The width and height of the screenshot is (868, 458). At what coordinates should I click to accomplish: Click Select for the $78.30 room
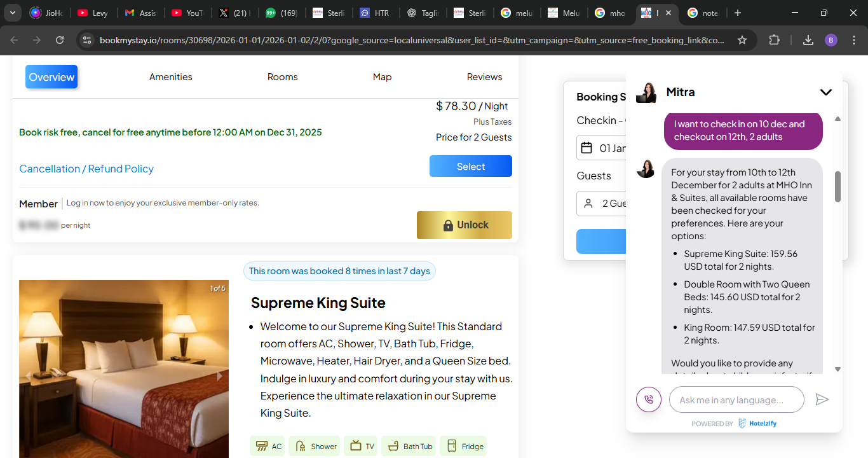pyautogui.click(x=471, y=166)
